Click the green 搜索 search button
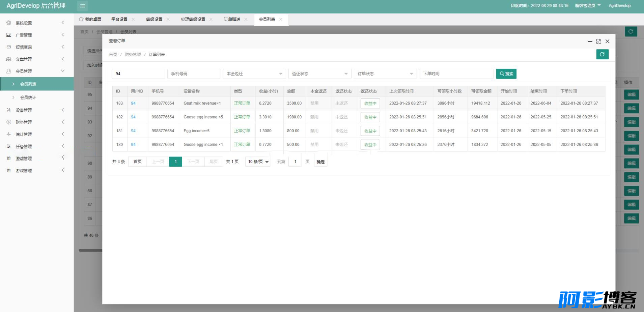The height and width of the screenshot is (312, 644). point(506,74)
